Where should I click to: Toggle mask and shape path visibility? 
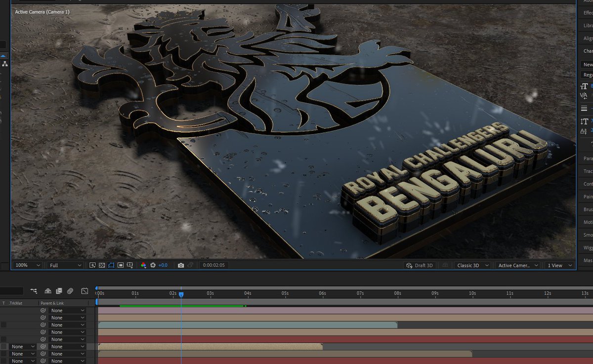[111, 265]
